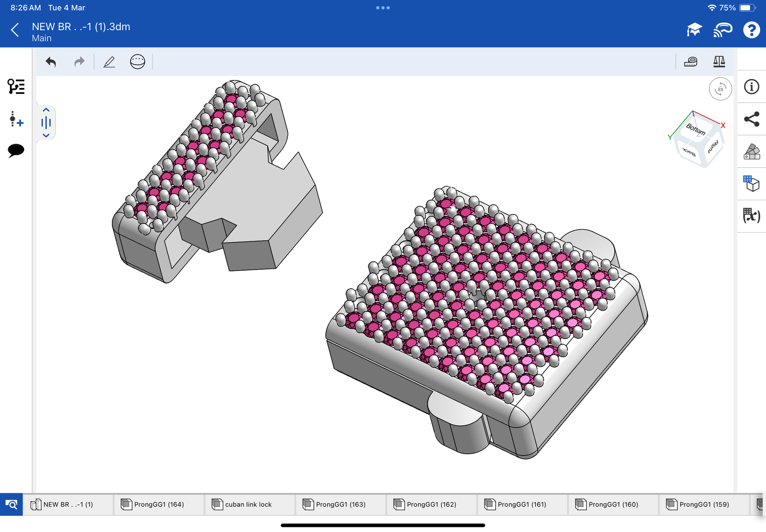The height and width of the screenshot is (532, 766).
Task: Undo the last action
Action: 51,62
